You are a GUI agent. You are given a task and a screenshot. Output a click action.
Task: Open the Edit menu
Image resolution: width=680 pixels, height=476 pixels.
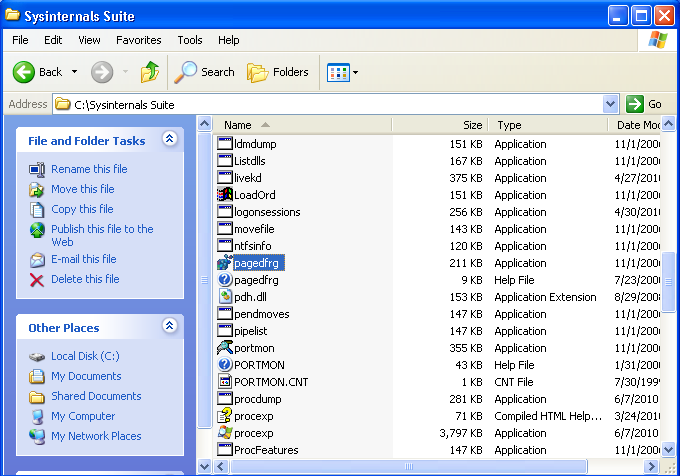(x=53, y=40)
